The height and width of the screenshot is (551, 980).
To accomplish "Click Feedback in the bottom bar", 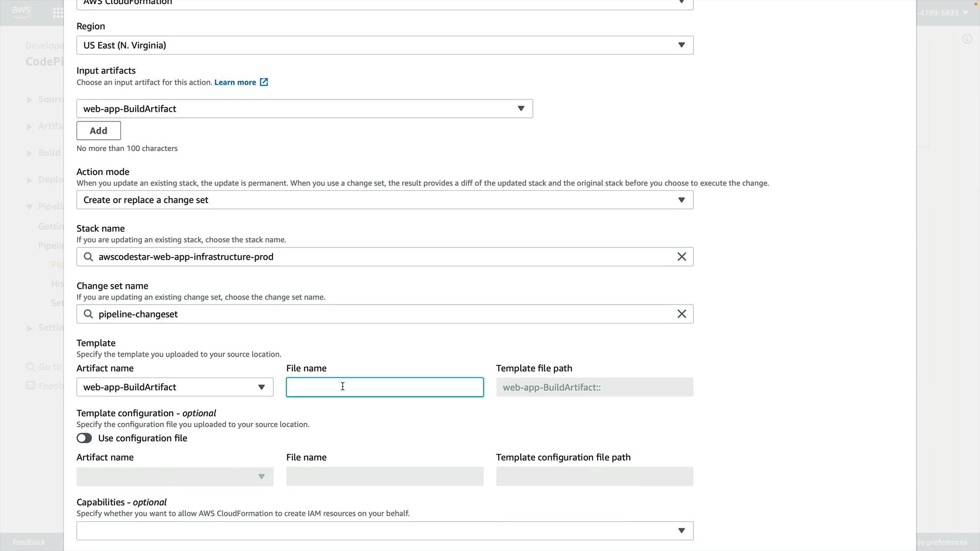I will click(x=29, y=542).
